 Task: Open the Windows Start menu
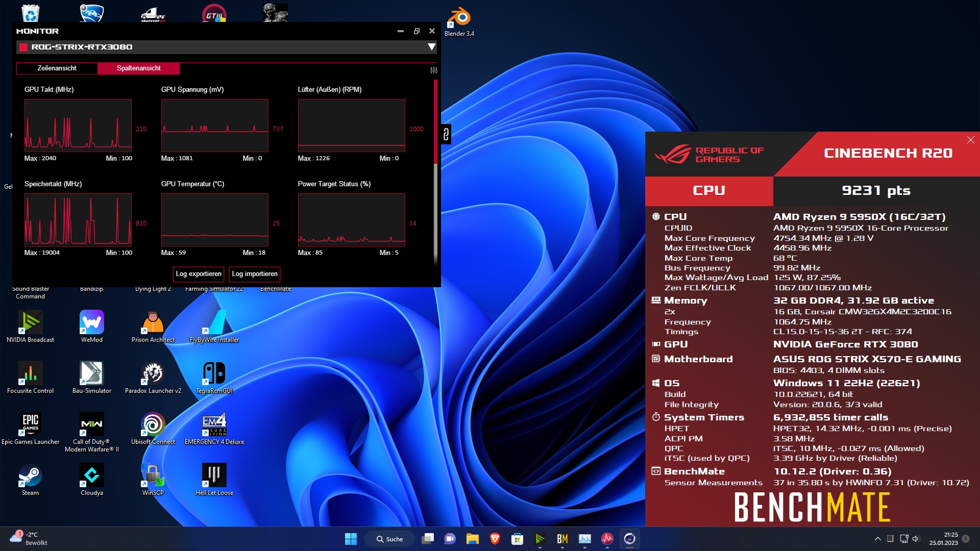tap(351, 539)
